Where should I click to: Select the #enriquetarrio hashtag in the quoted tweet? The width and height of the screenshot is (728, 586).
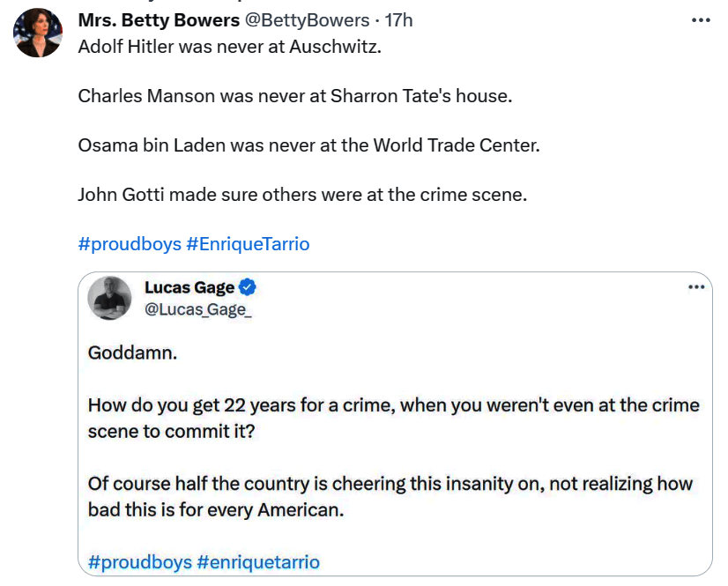(x=258, y=561)
